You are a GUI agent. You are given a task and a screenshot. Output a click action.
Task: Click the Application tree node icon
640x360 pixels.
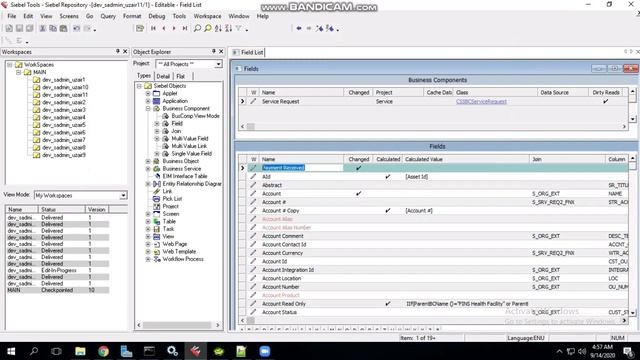pos(156,101)
